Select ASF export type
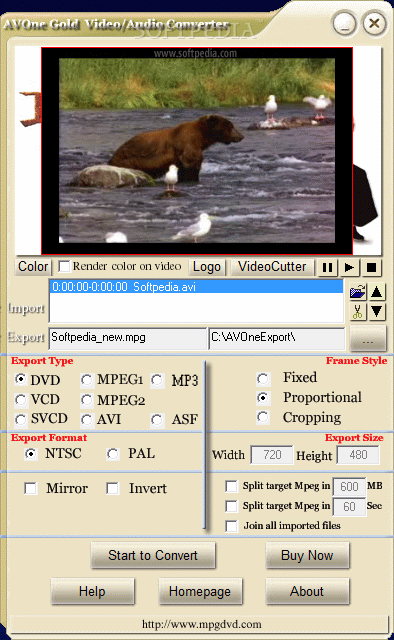 157,419
